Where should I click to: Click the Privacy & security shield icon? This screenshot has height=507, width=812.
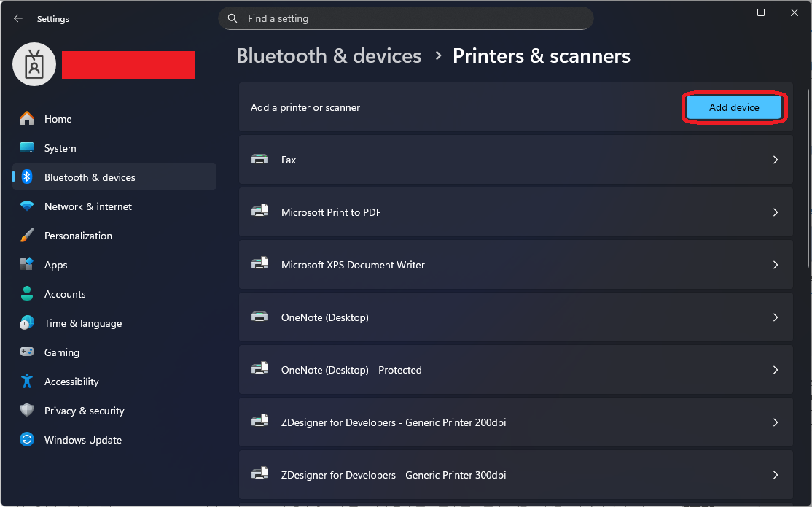(27, 411)
